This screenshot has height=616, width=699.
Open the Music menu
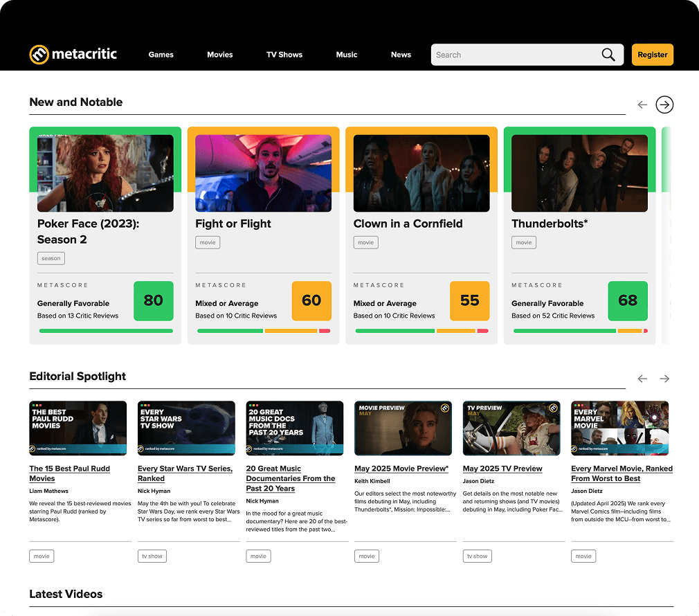346,55
